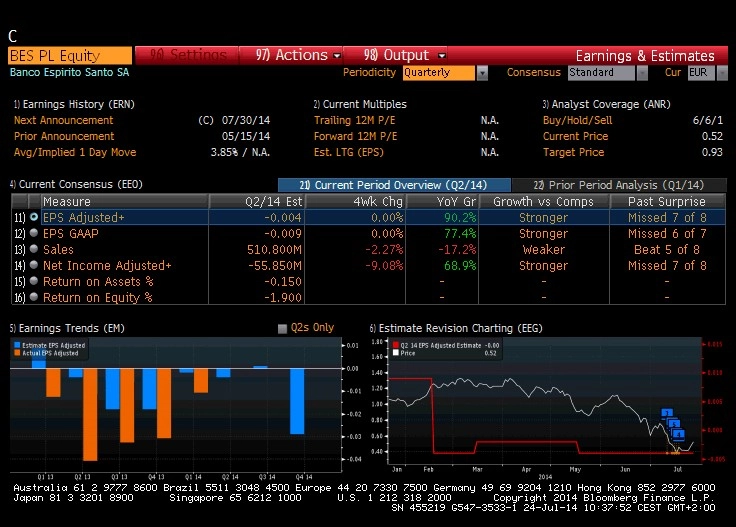736x527 pixels.
Task: Click the Weaker growth vs comps cell
Action: (x=544, y=249)
